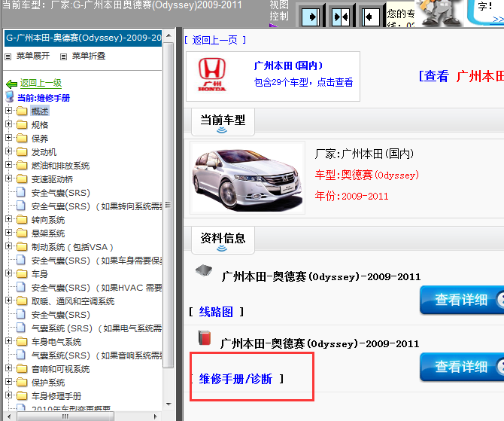
Task: Click the 转向系统 folder icon
Action: click(22, 219)
